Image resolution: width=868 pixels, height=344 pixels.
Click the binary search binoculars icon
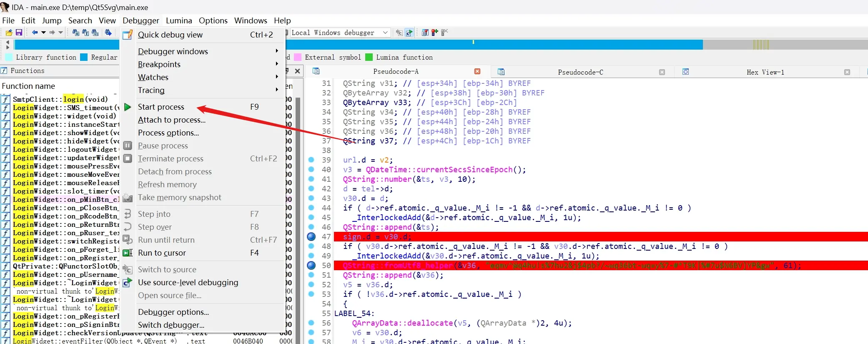tap(95, 33)
